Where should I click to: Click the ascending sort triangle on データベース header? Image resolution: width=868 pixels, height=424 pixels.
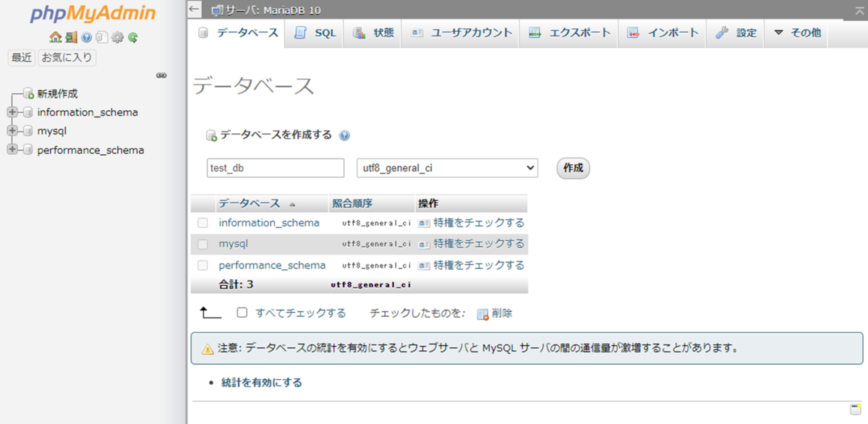point(292,204)
